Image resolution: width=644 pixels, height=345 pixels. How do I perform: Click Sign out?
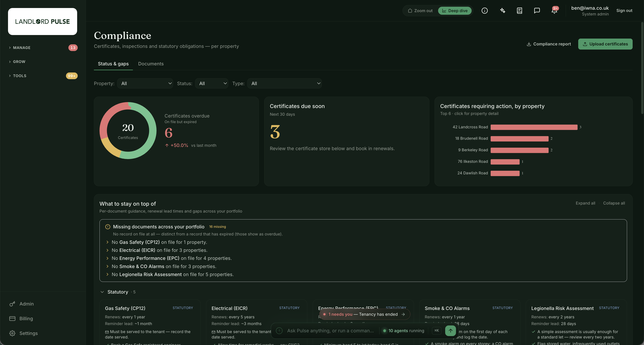[624, 10]
